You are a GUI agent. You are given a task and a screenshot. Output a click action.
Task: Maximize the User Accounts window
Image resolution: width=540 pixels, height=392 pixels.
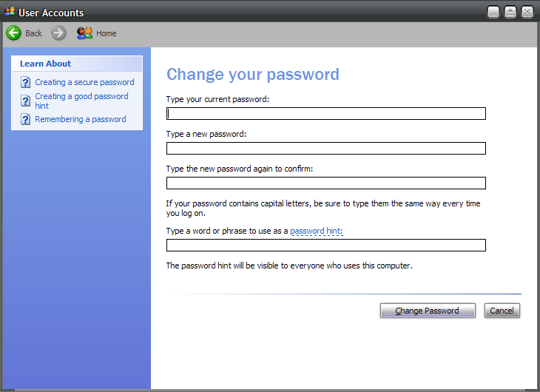pos(510,12)
